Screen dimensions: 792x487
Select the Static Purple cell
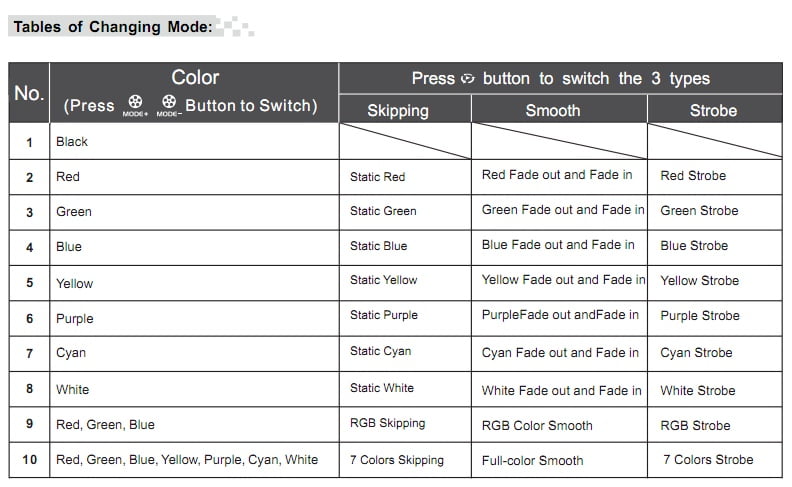[x=383, y=315]
